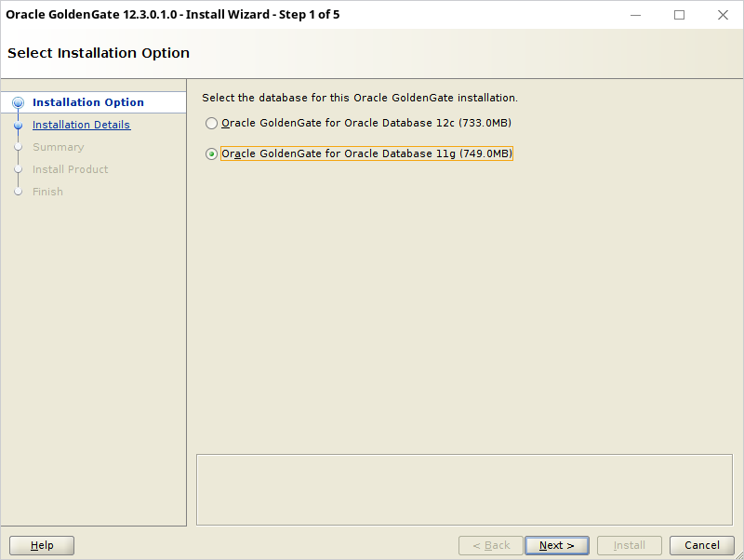The height and width of the screenshot is (560, 744).
Task: Click the Finish step bullet icon
Action: coord(18,192)
